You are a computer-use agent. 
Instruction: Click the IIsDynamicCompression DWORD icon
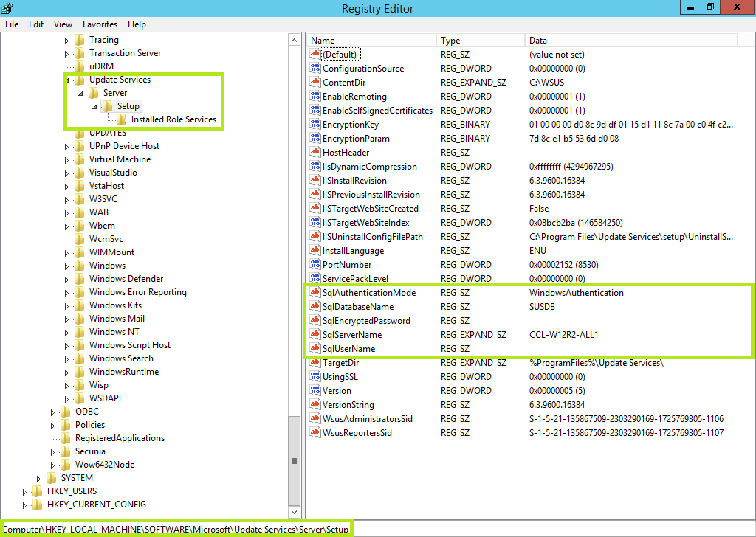(x=315, y=166)
